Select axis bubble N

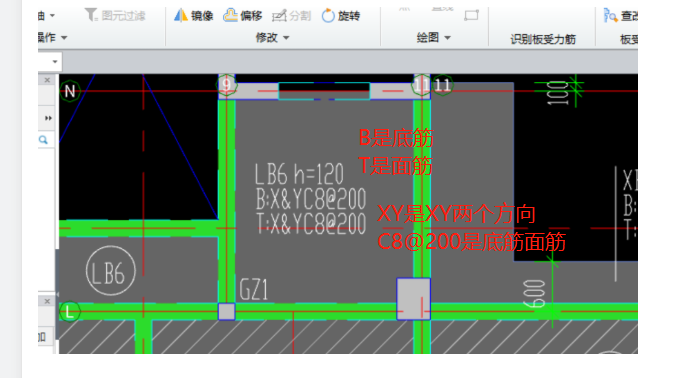70,91
